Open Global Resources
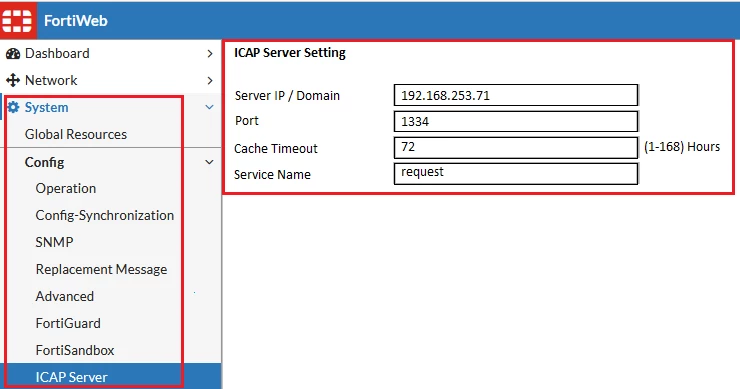 76,135
